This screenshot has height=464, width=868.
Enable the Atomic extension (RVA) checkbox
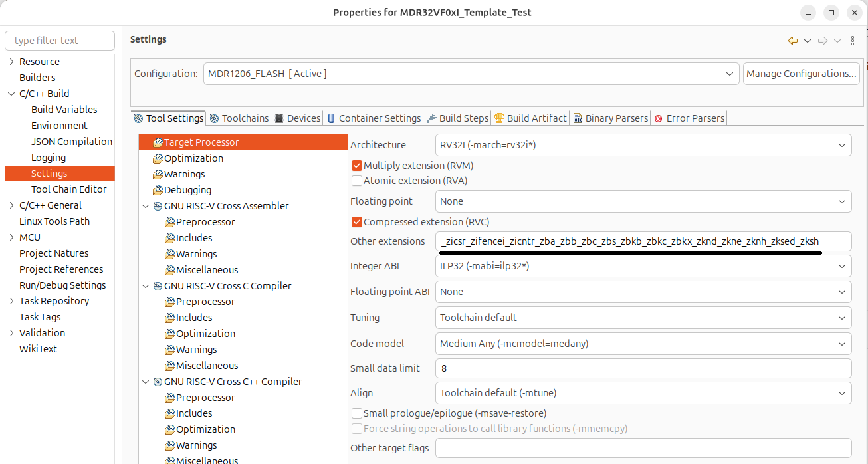357,181
